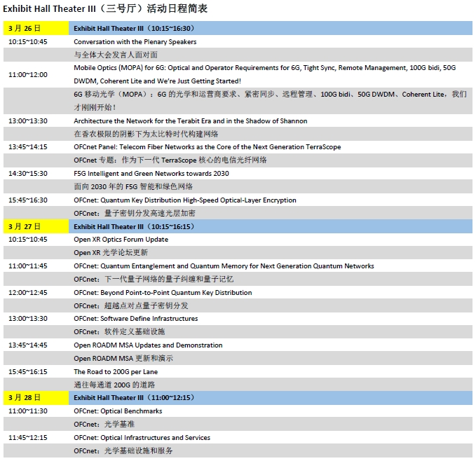Select the Software Define Infrastructures session
Image resolution: width=476 pixels, height=461 pixels.
point(136,319)
